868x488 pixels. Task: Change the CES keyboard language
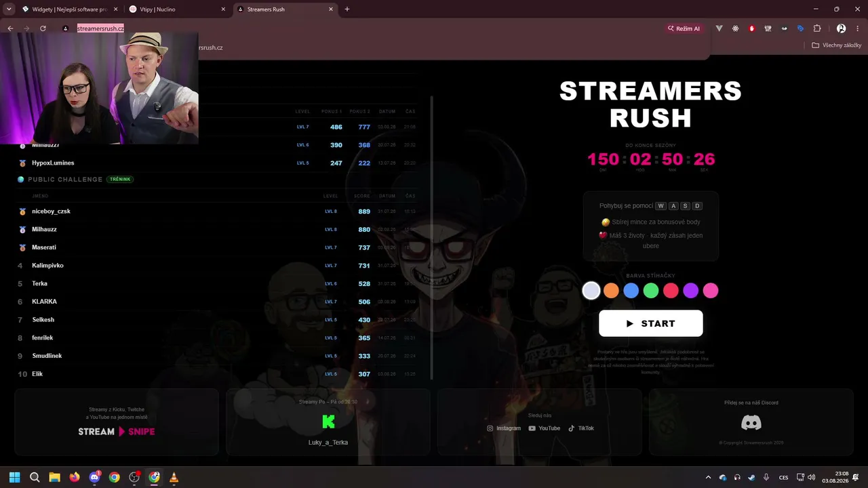pyautogui.click(x=784, y=477)
